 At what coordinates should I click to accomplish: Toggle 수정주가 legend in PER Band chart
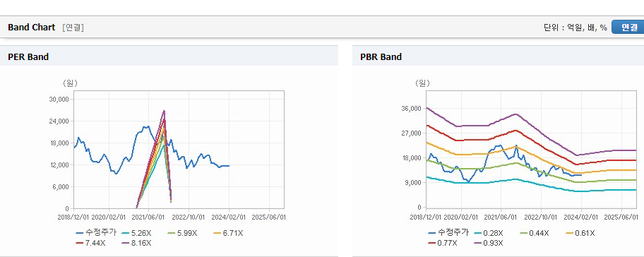(96, 233)
